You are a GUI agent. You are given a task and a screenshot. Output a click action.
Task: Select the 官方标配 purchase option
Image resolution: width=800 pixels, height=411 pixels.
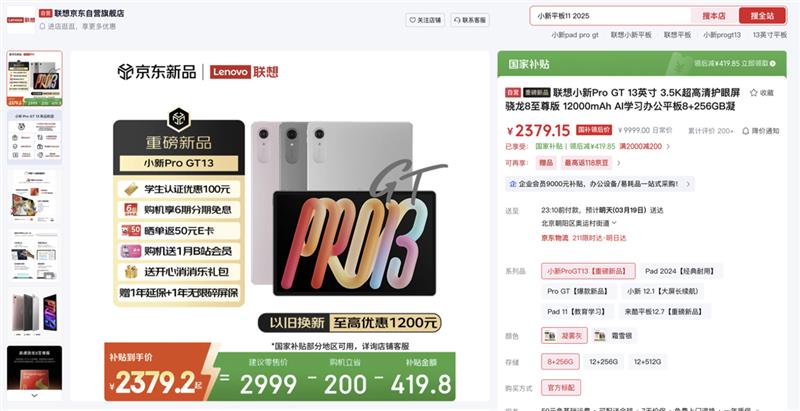pos(561,388)
